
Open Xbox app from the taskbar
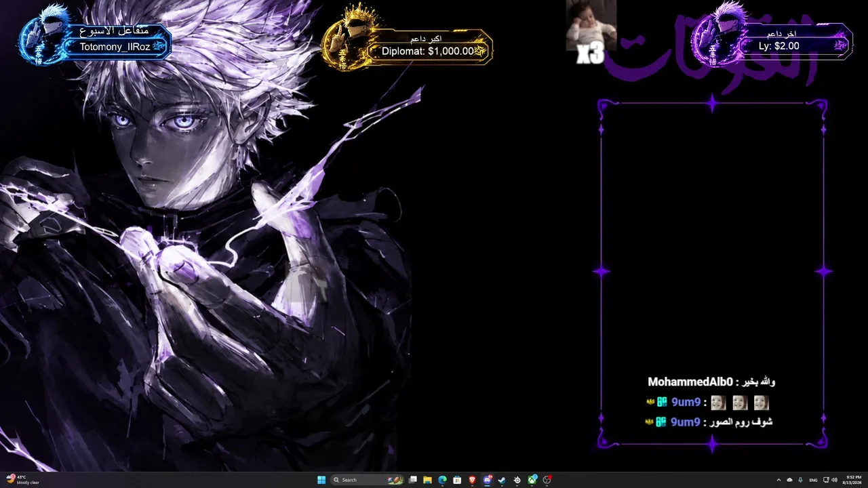[532, 480]
